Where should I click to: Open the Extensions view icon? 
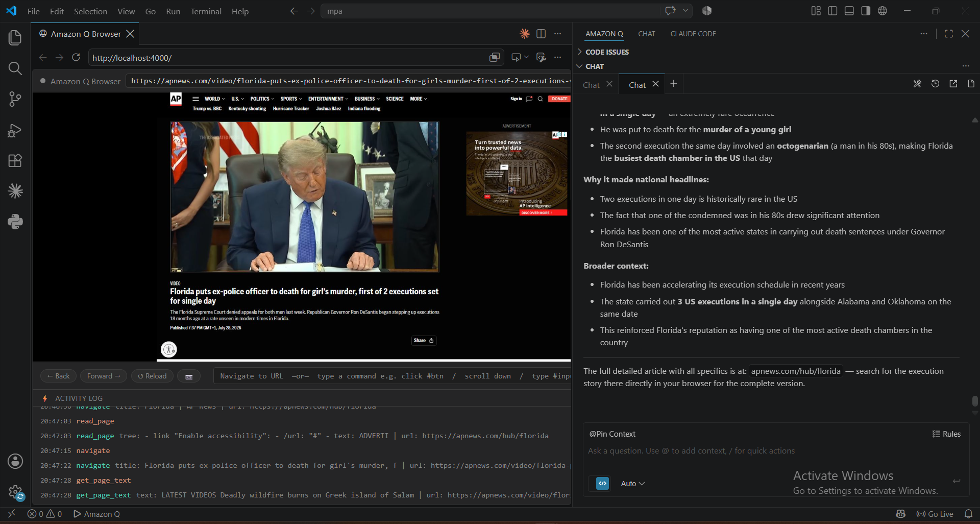15,161
